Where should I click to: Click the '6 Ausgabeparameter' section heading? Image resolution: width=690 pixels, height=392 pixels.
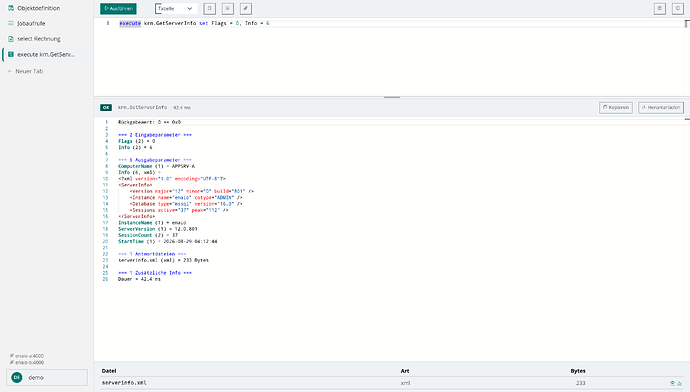click(155, 160)
